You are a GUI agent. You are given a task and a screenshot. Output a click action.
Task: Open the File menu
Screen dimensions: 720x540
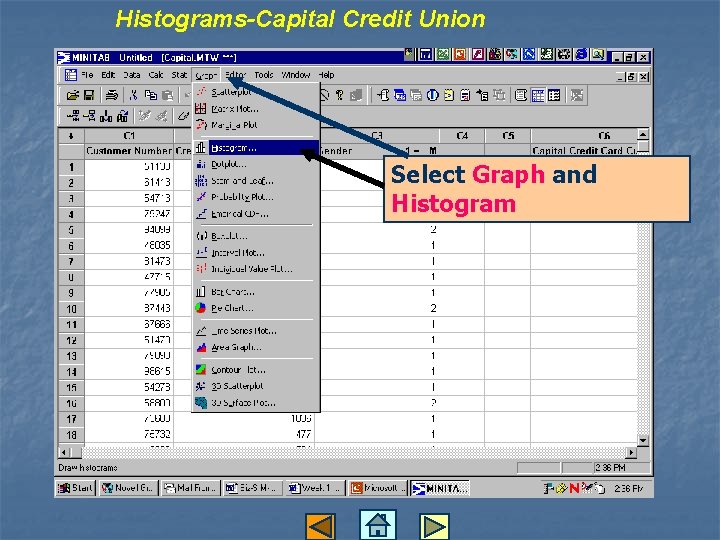click(x=87, y=75)
